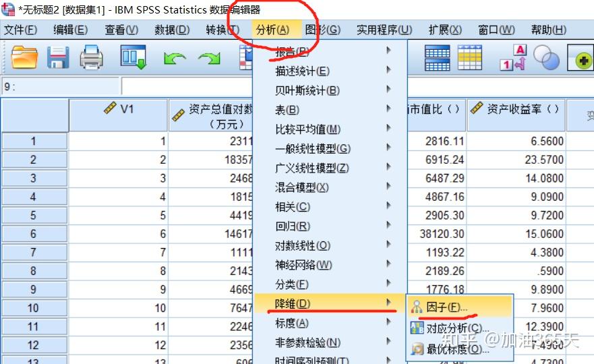
Task: Click the green plus toolbar icon
Action: [581, 57]
